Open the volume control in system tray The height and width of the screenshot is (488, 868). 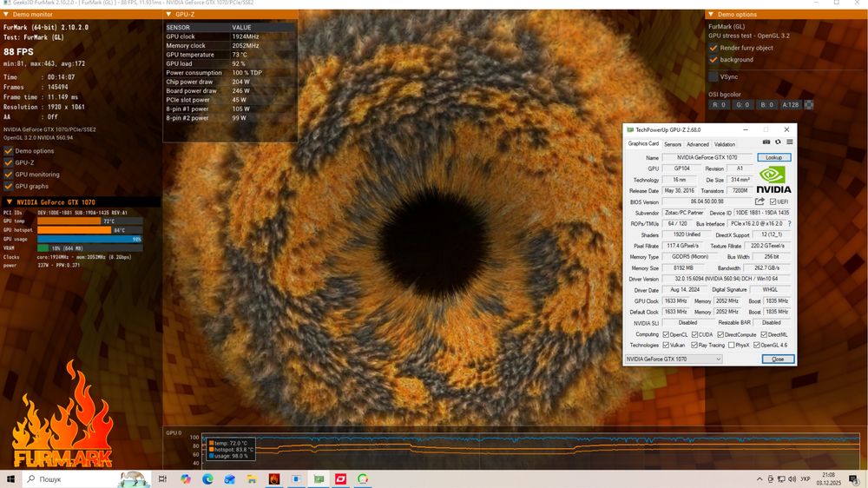tap(792, 479)
